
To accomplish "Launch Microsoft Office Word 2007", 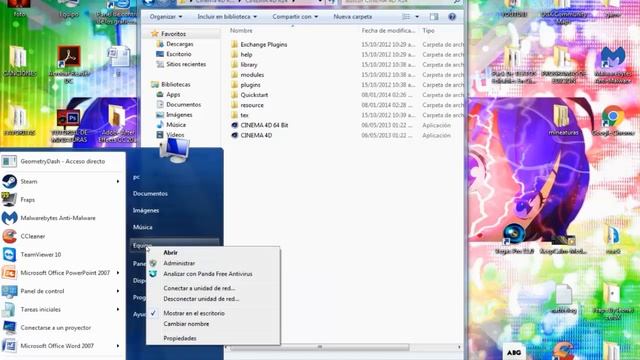I will coord(62,346).
